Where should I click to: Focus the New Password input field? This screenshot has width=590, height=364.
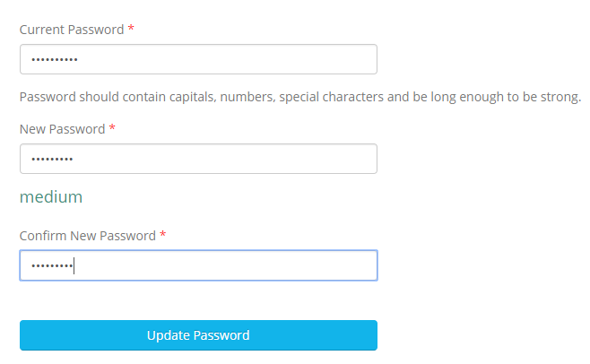[198, 159]
